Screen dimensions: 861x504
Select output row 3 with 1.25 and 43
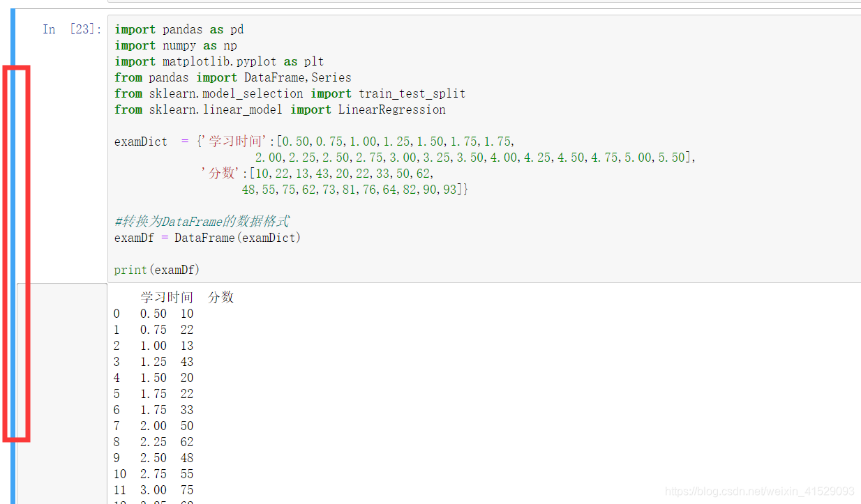tap(154, 362)
